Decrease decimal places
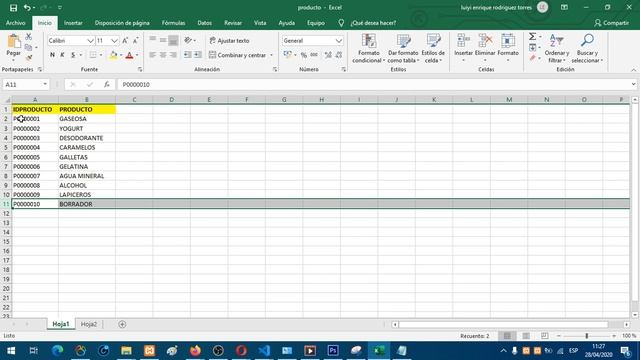This screenshot has width=640, height=360. pyautogui.click(x=339, y=55)
